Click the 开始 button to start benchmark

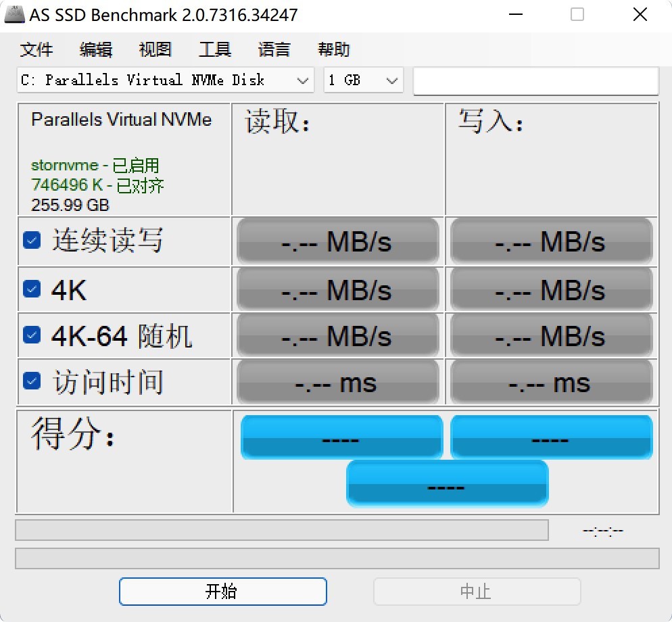[x=222, y=591]
